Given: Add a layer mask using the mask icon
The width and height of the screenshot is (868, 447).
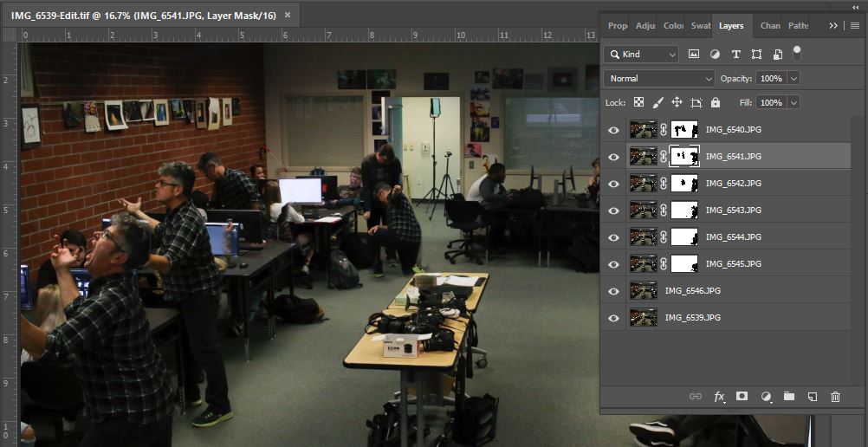Looking at the screenshot, I should click(x=742, y=396).
